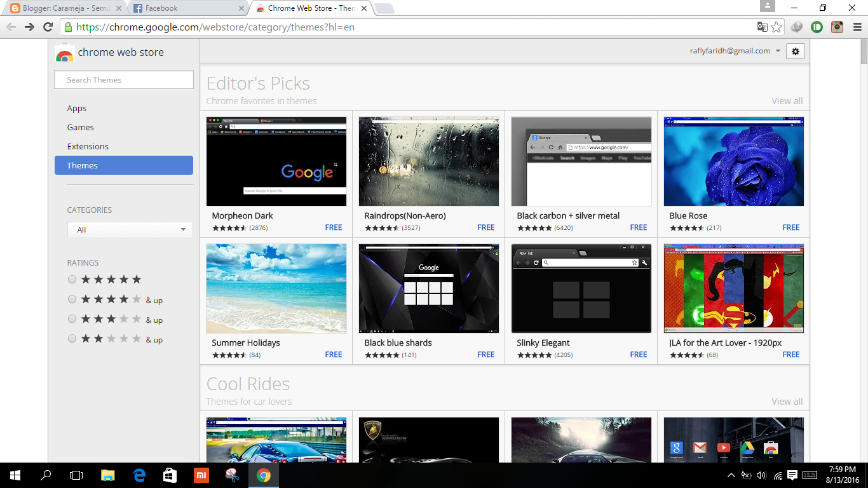Screen dimensions: 868x488
Task: Select the Themes section
Action: click(124, 165)
